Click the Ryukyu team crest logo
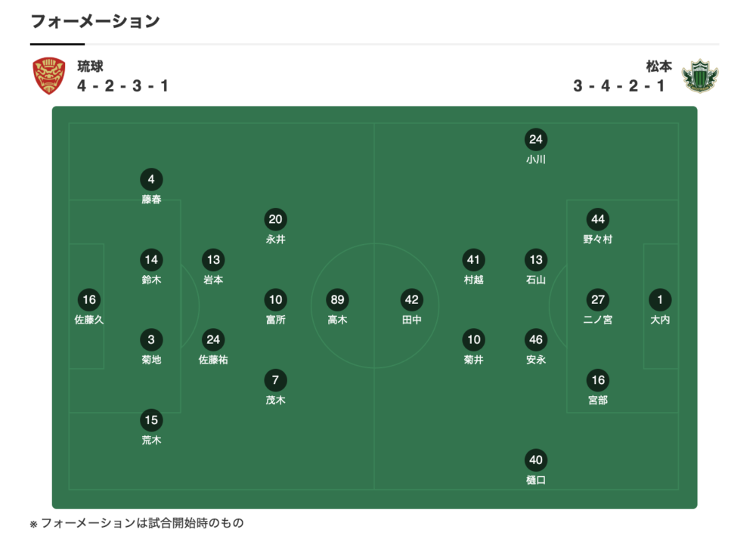 (x=48, y=76)
